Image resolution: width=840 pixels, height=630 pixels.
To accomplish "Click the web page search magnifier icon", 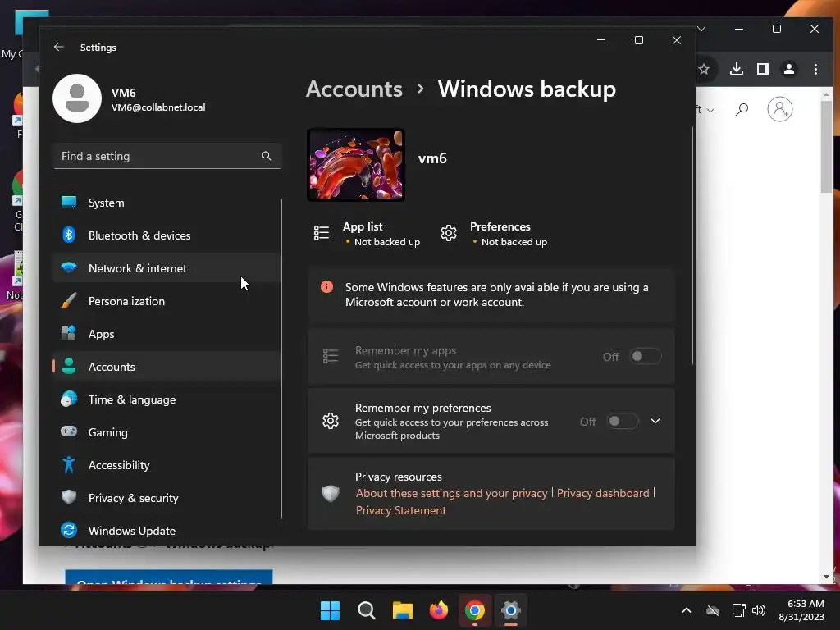I will click(x=742, y=110).
